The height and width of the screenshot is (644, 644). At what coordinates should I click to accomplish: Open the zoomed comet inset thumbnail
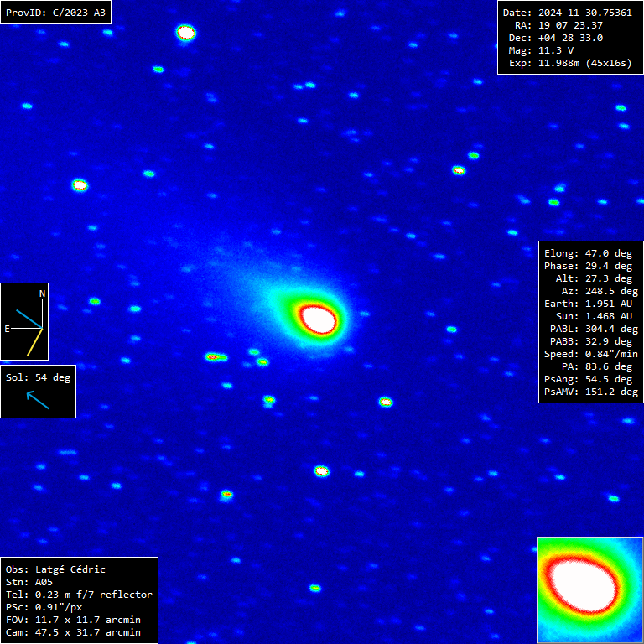coord(589,589)
